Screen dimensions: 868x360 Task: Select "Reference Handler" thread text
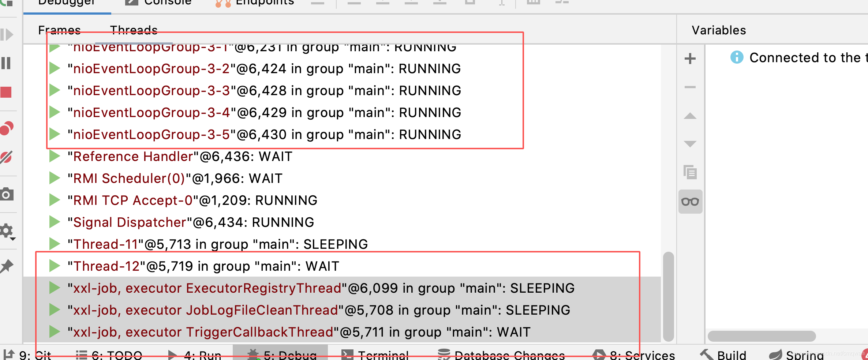[x=180, y=156]
